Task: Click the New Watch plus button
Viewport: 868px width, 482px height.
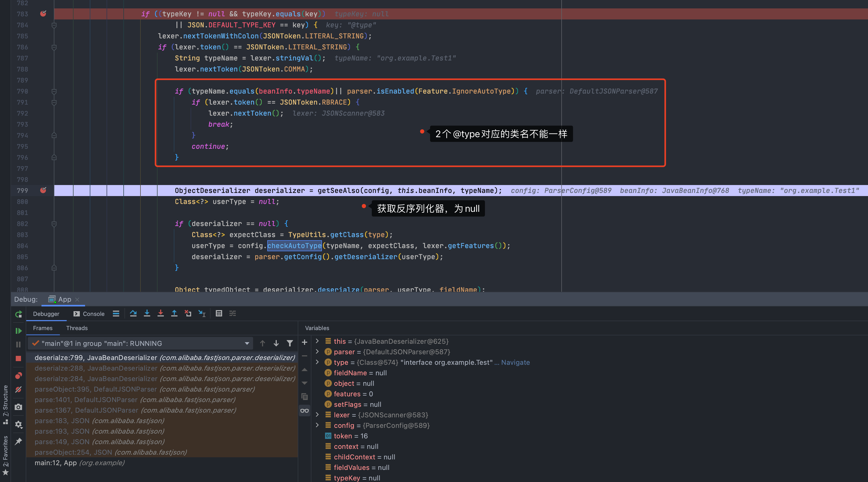Action: tap(304, 342)
